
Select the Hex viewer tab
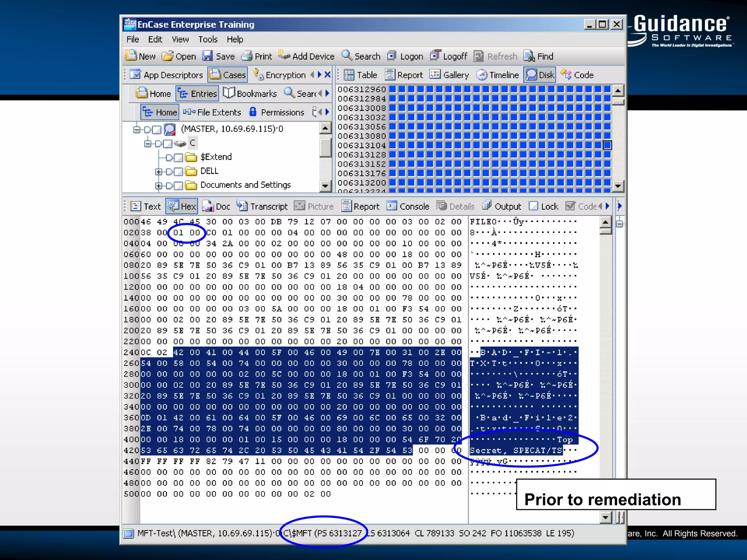[182, 206]
